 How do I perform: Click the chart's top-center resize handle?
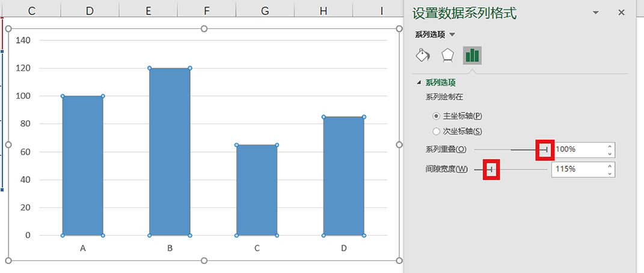(204, 29)
